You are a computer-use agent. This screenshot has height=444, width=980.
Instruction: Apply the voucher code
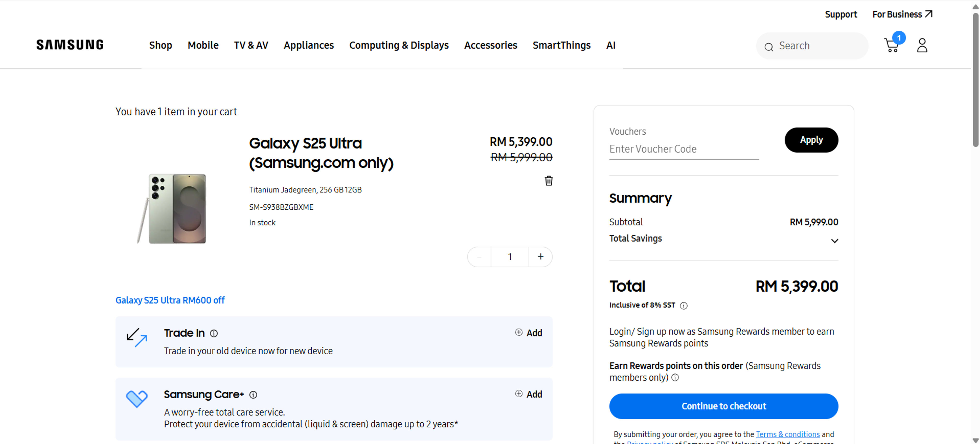[811, 140]
